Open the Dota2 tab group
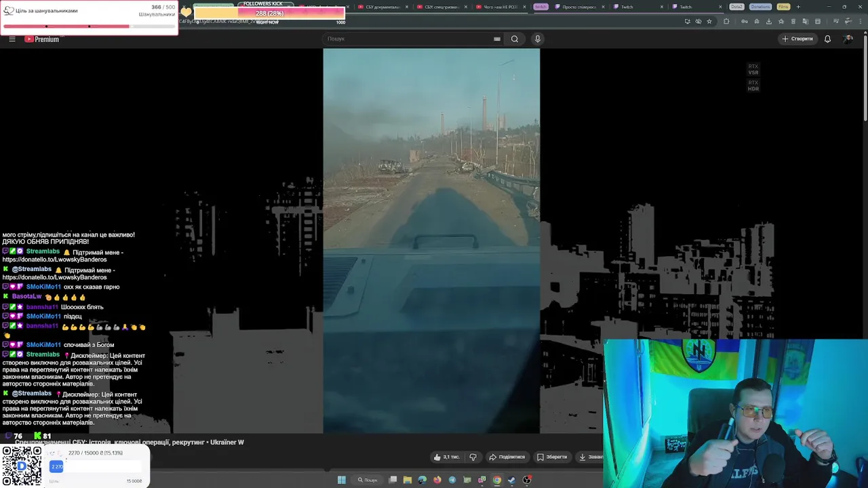Viewport: 868px width, 488px height. [x=736, y=7]
